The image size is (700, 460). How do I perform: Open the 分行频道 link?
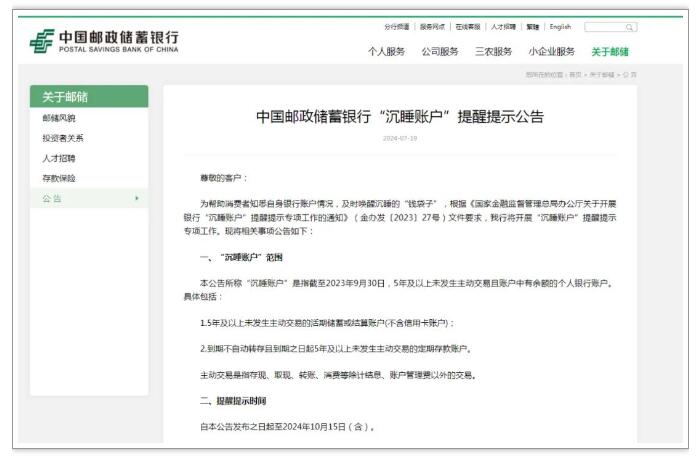pyautogui.click(x=396, y=27)
